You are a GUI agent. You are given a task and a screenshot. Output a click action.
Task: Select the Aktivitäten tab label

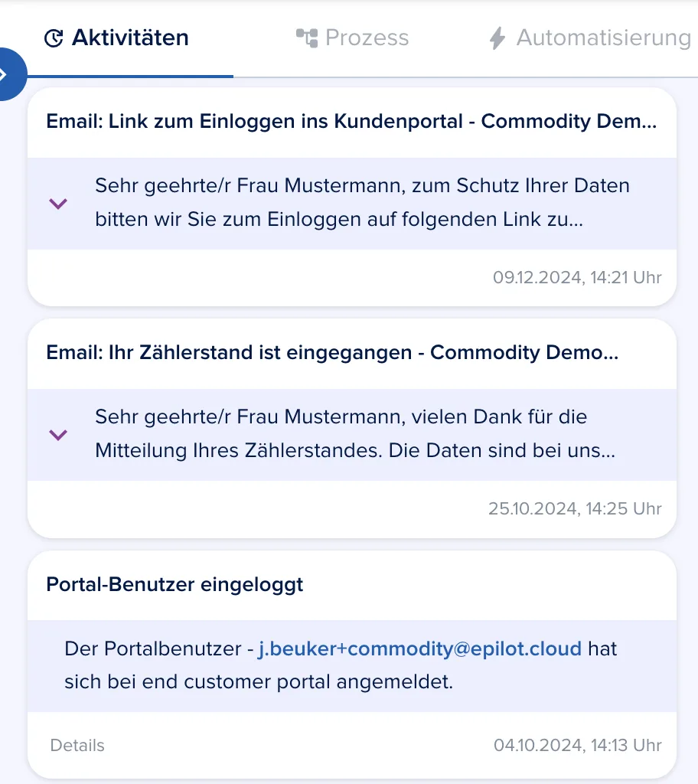click(x=130, y=38)
